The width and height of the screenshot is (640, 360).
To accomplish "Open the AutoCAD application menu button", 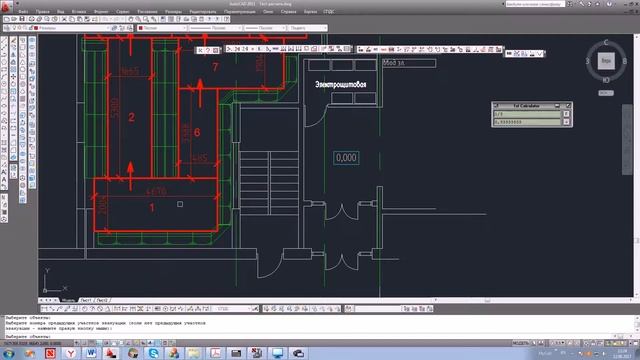I will click(6, 7).
